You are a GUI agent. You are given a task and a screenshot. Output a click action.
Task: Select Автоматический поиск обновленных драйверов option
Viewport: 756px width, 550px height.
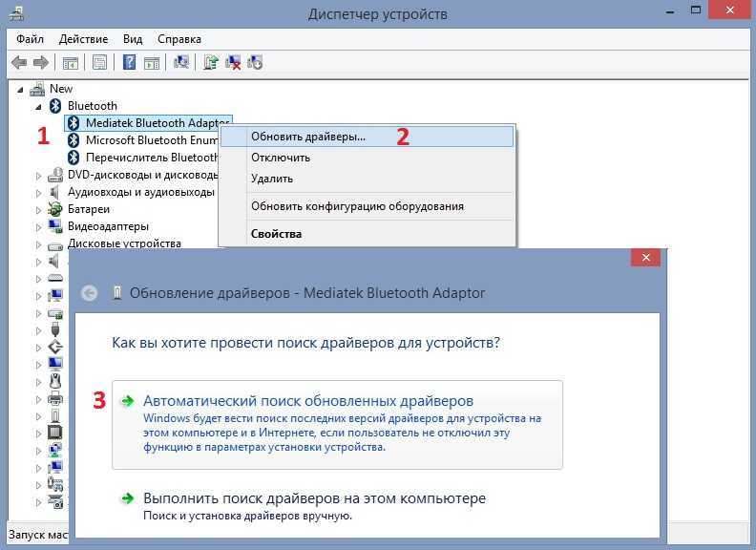(338, 425)
